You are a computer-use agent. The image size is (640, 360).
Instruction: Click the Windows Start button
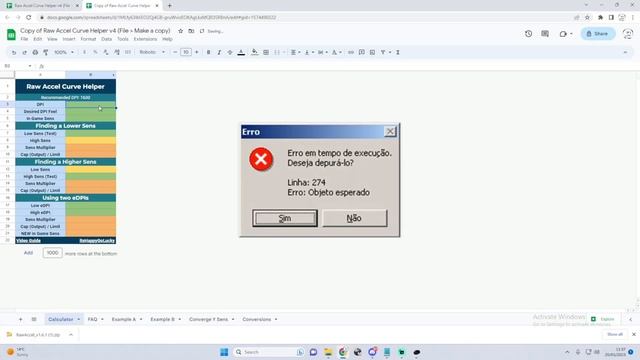pyautogui.click(x=224, y=352)
